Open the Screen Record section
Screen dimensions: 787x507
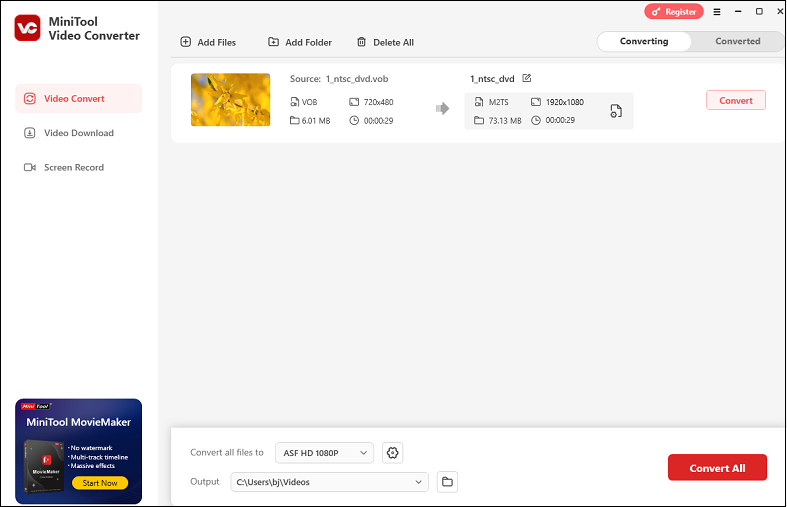[78, 167]
